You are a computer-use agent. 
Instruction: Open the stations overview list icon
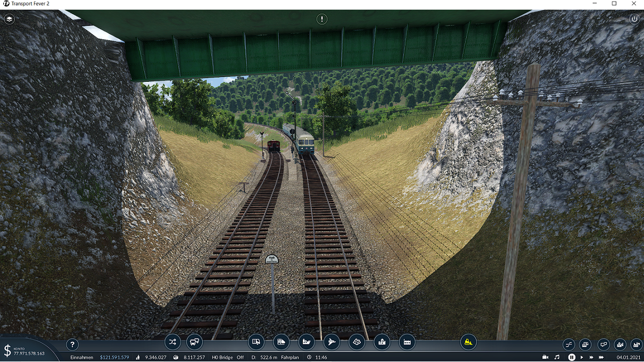pos(604,344)
